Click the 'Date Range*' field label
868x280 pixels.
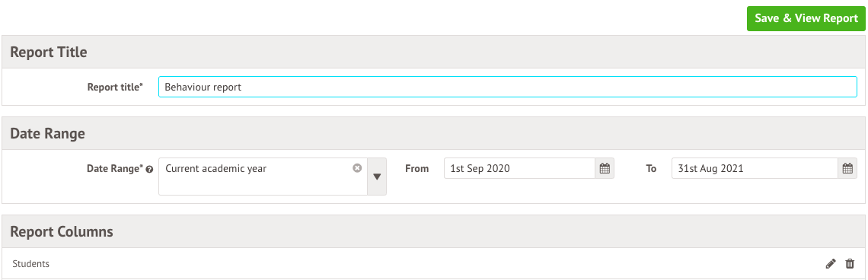(115, 169)
